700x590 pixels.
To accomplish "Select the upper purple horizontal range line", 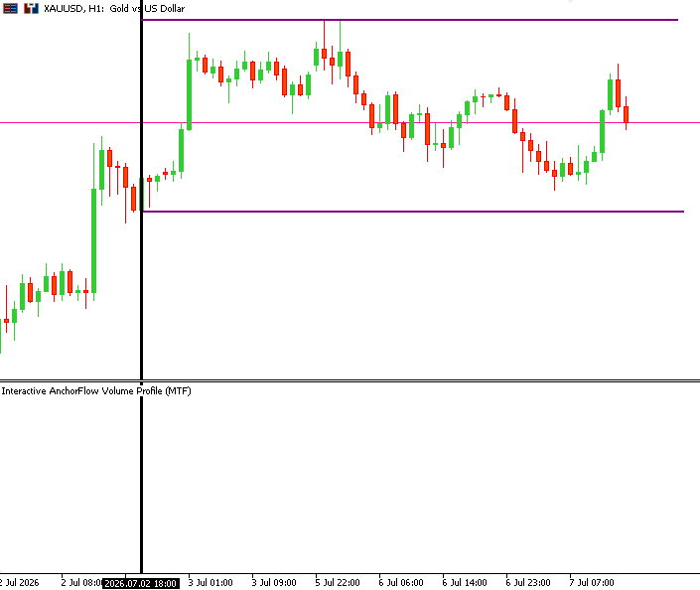I will pyautogui.click(x=410, y=20).
